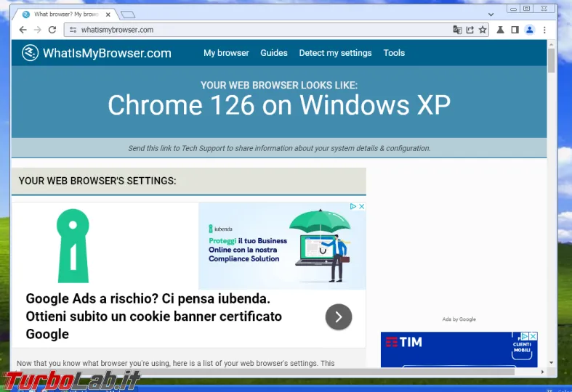The height and width of the screenshot is (392, 572).
Task: Click the translate page icon
Action: 457,30
